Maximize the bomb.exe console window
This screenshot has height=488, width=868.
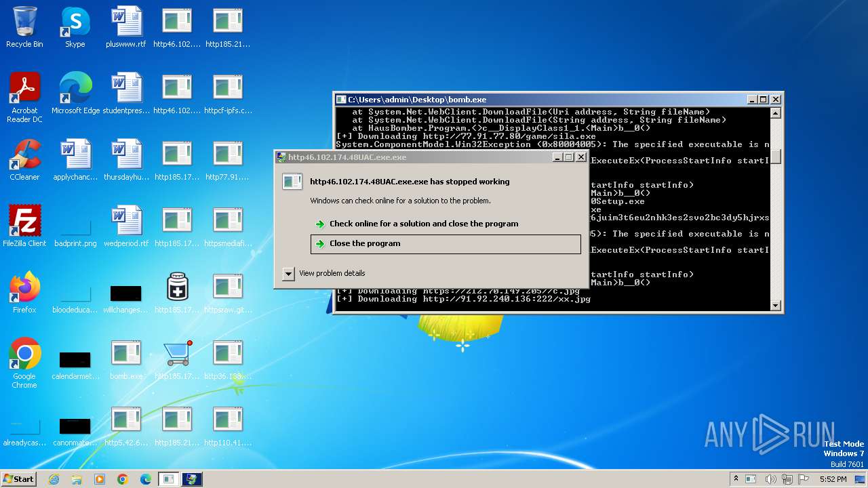click(x=764, y=100)
